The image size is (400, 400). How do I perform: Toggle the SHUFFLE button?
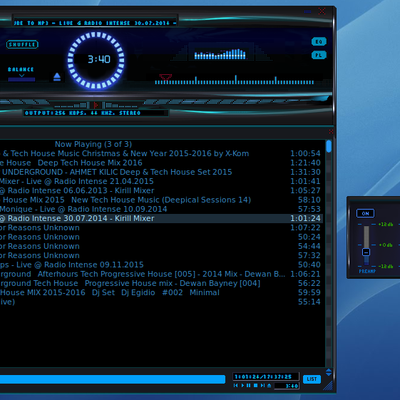[22, 44]
